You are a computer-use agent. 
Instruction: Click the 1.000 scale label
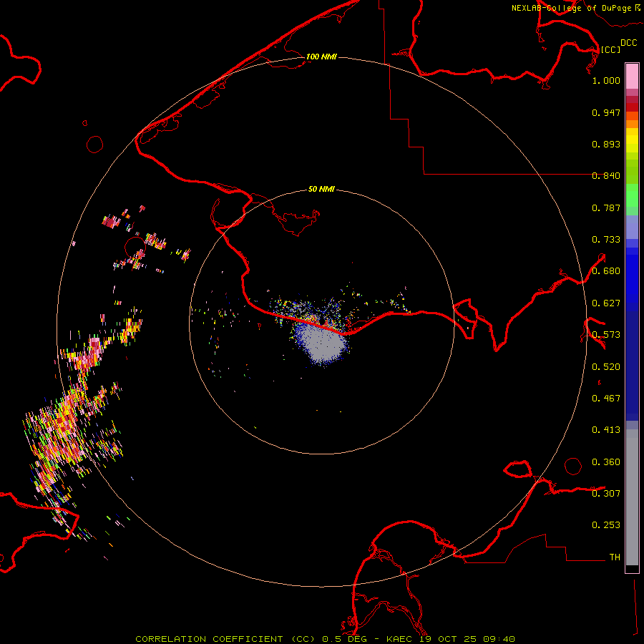tap(606, 81)
